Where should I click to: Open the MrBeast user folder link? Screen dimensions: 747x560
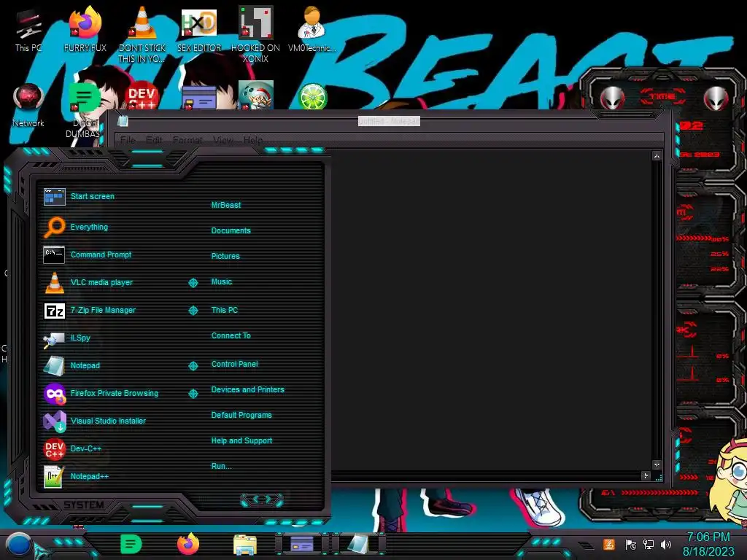click(x=226, y=205)
